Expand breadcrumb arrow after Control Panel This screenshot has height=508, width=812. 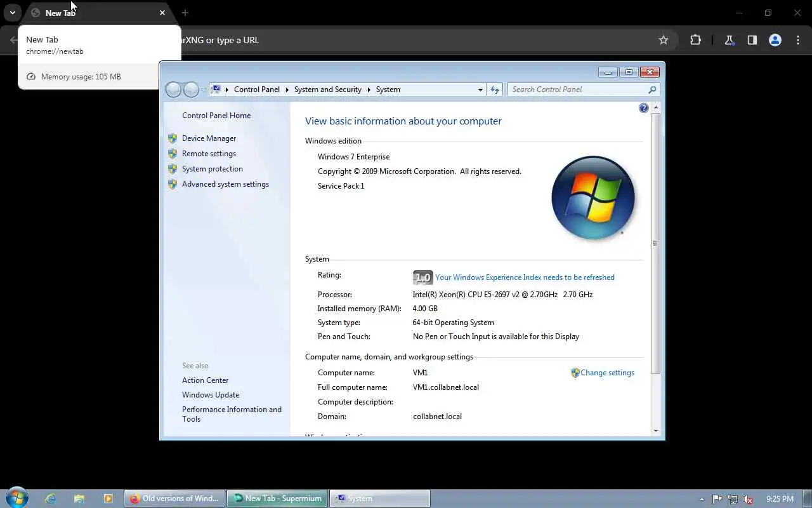[x=287, y=90]
